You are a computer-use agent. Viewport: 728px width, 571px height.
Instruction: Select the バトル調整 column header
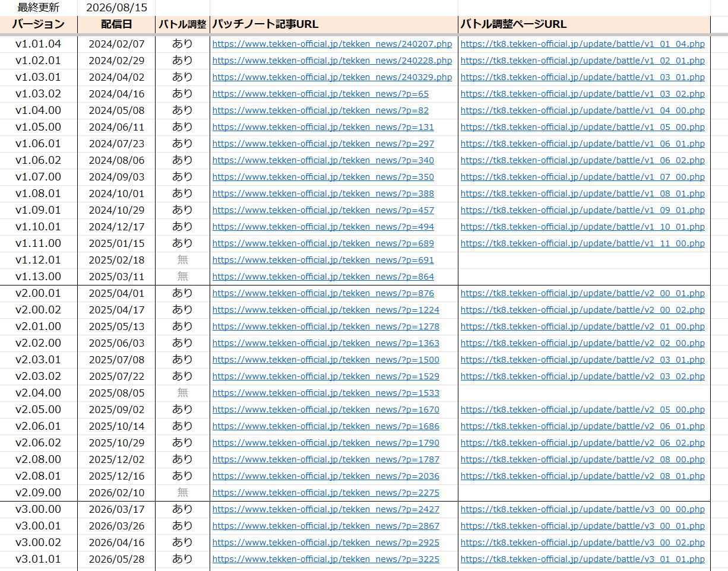[182, 24]
